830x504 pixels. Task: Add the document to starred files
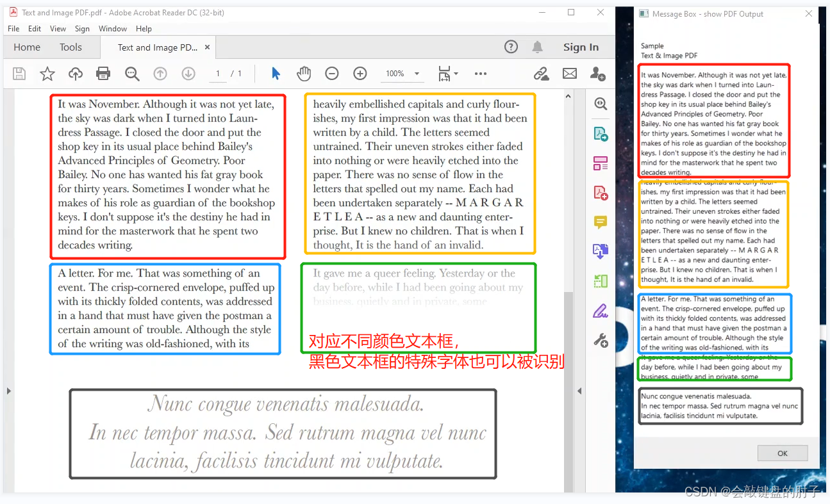coord(47,74)
